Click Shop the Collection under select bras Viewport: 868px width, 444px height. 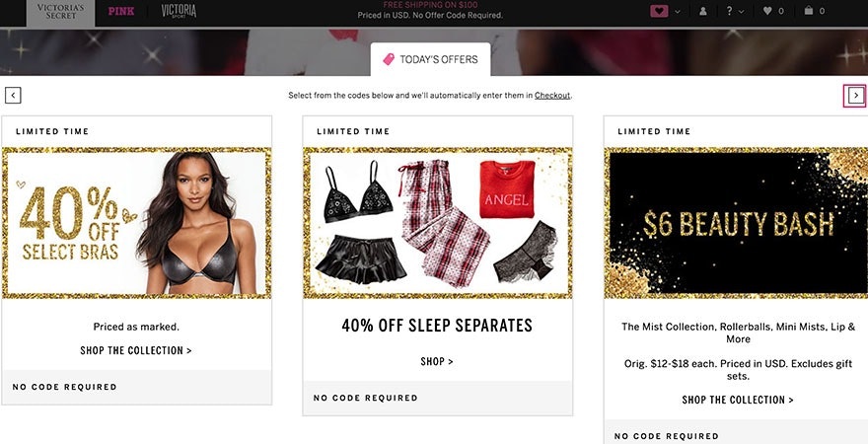tap(136, 350)
